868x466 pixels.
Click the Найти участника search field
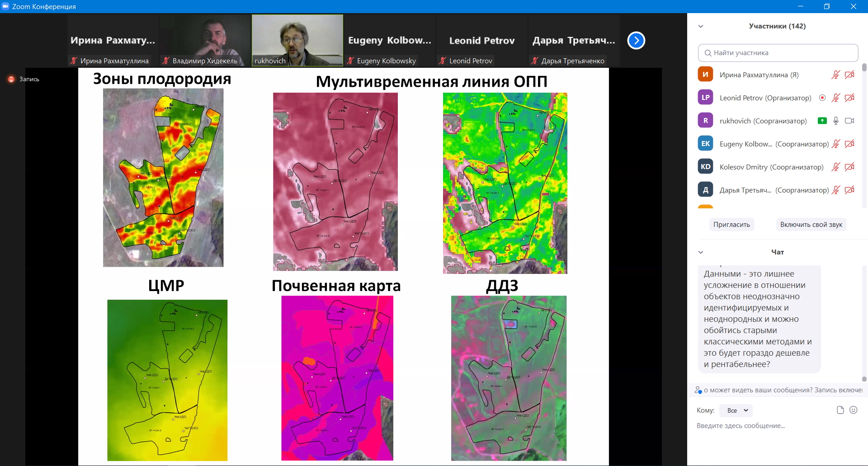778,53
